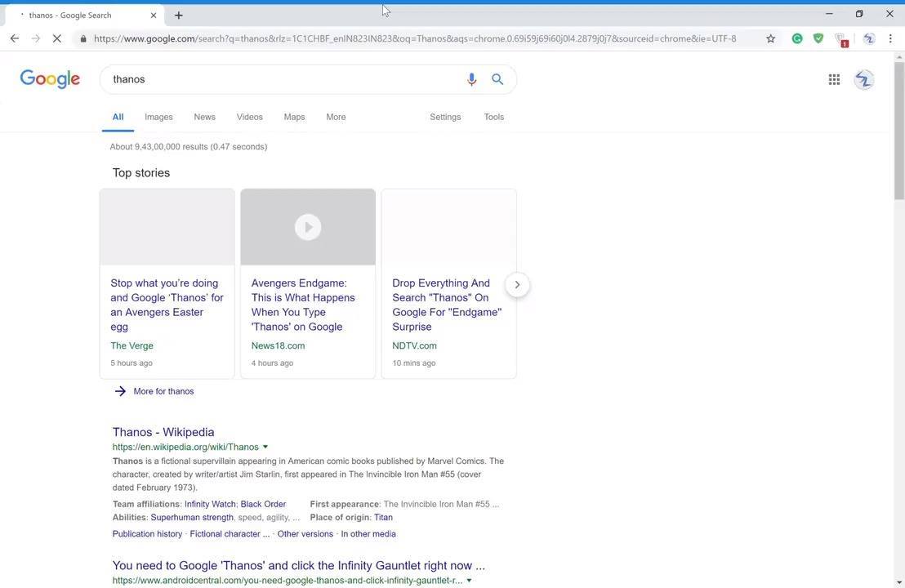
Task: Click the wikipedia.org/wiki/Thanos green URL
Action: click(186, 447)
